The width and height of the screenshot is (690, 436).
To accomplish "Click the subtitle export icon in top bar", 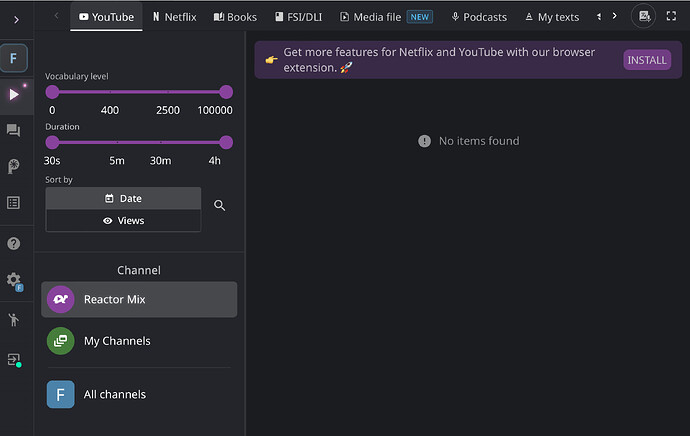I will [644, 16].
